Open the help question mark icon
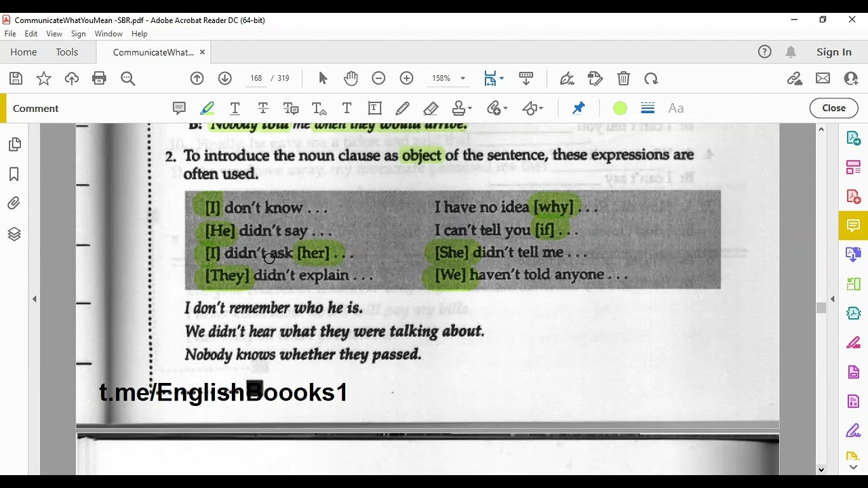This screenshot has width=868, height=488. [764, 52]
